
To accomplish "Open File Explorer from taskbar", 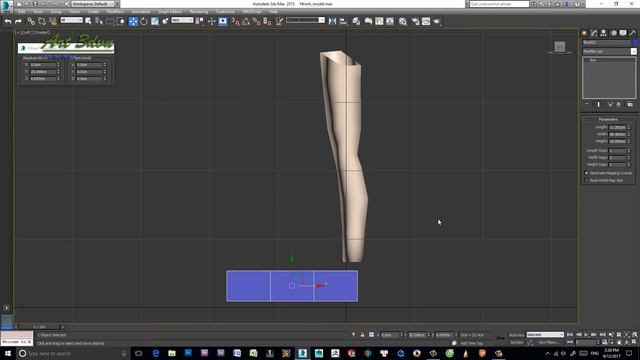I will (172, 353).
